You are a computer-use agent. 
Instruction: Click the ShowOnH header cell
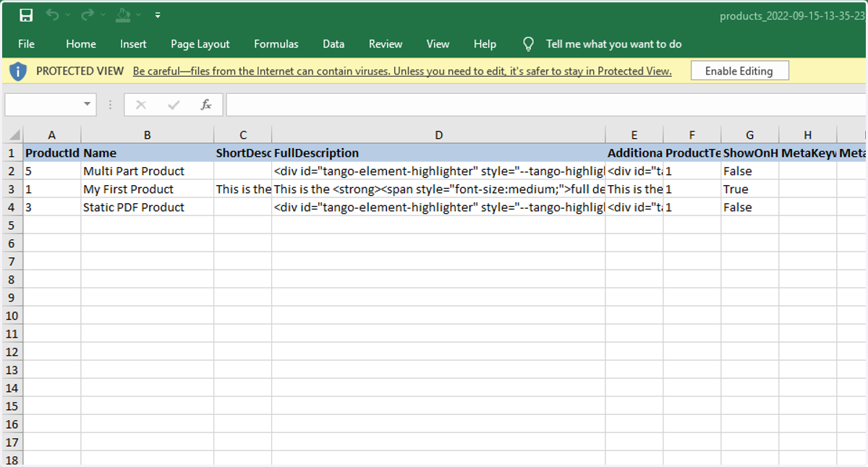pyautogui.click(x=750, y=153)
